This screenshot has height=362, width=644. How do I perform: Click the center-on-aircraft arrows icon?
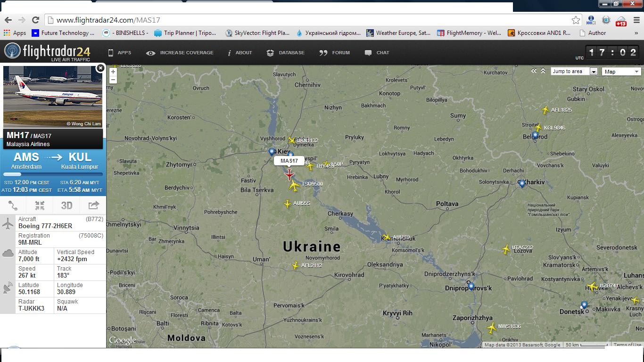(x=40, y=206)
